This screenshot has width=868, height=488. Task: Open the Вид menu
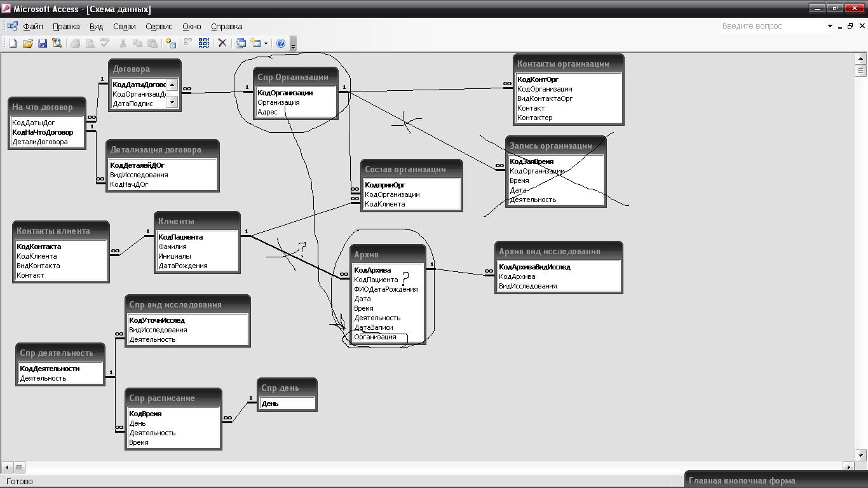(x=96, y=26)
